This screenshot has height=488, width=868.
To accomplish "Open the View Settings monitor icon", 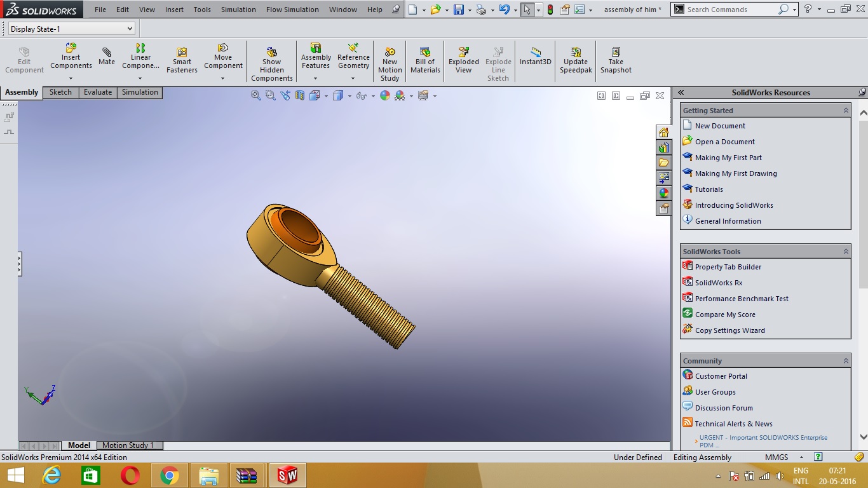I will 423,95.
